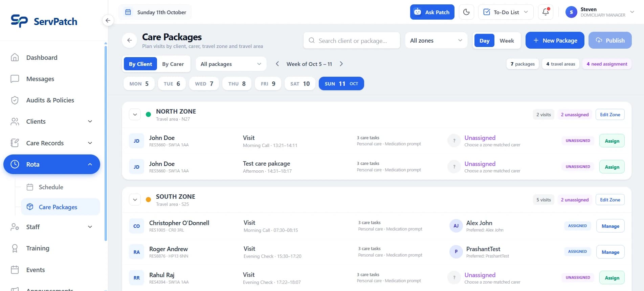Click the ServPatch logo
This screenshot has width=644, height=291.
(x=44, y=21)
